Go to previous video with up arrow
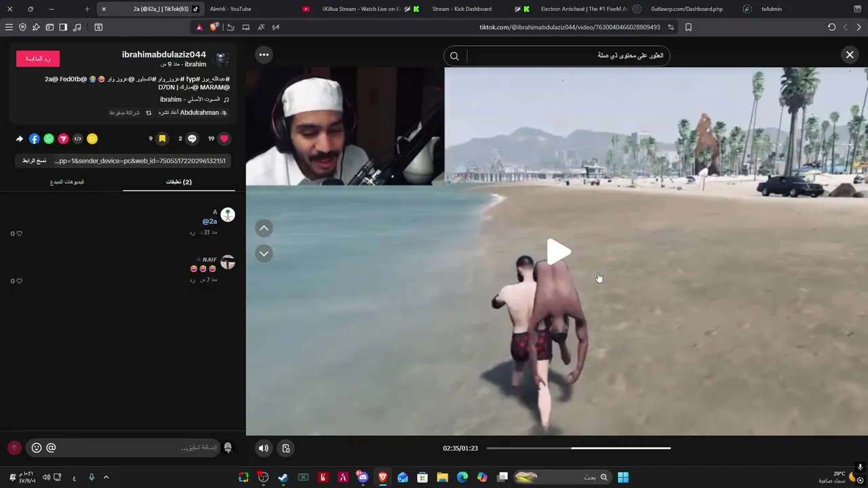The height and width of the screenshot is (488, 868). 264,228
